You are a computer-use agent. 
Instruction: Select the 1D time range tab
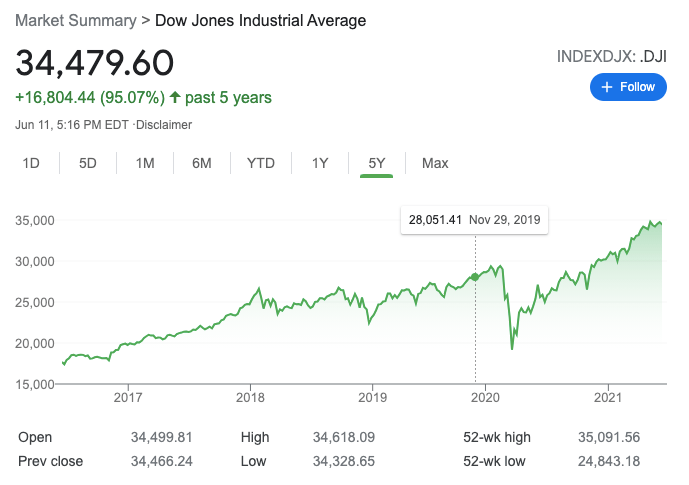tap(31, 163)
